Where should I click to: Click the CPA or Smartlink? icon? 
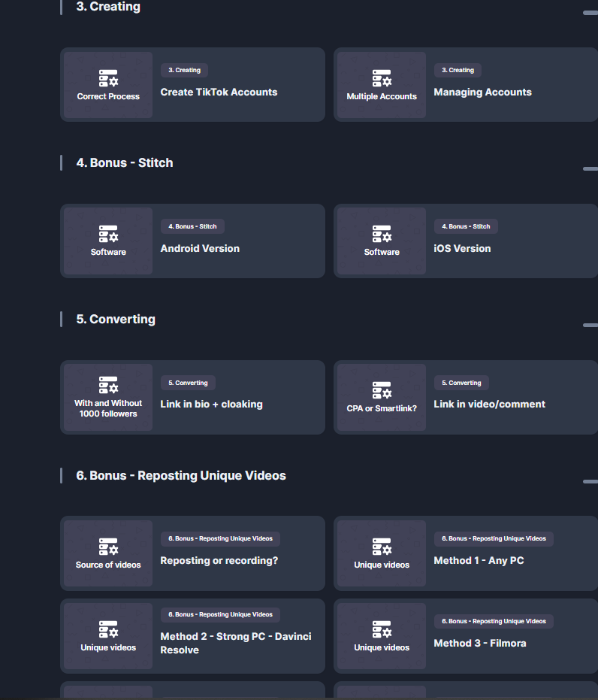(382, 390)
